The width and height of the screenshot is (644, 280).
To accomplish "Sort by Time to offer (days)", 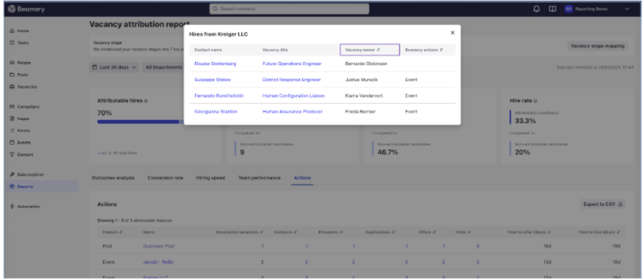I will pos(529,232).
